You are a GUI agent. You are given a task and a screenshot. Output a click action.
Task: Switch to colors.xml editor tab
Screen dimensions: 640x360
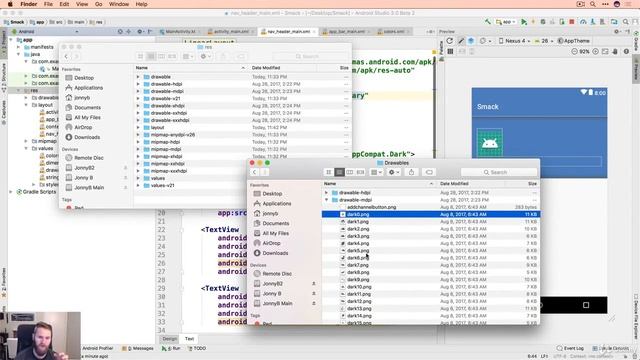tap(392, 31)
